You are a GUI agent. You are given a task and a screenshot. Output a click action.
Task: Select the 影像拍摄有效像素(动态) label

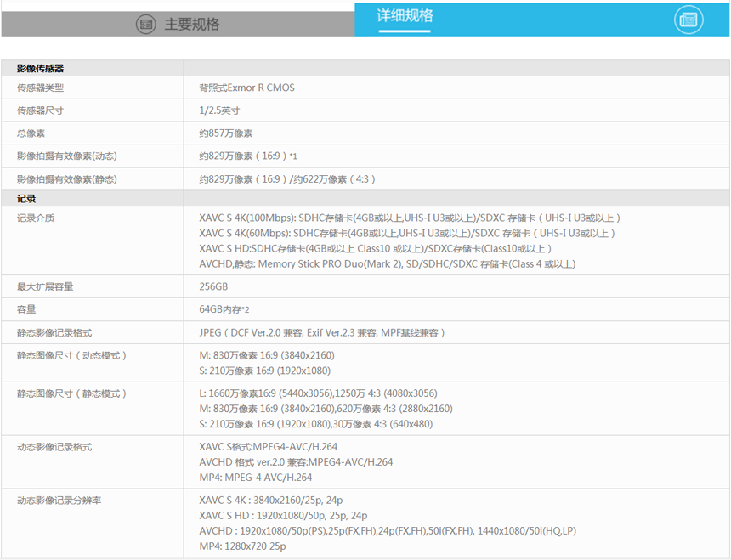point(66,156)
